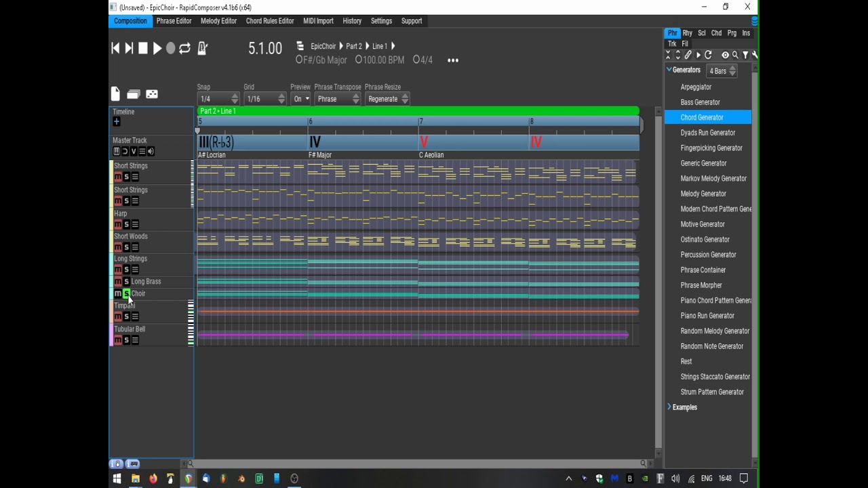Select the Arpeggiator generator

[696, 87]
